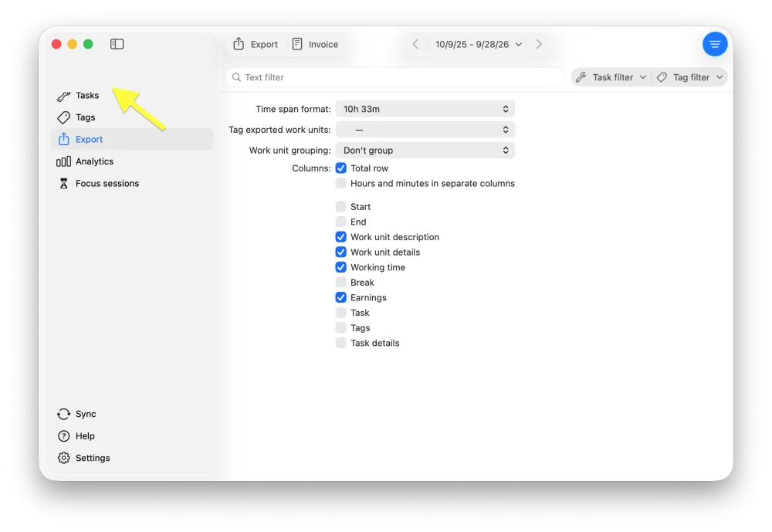Screen dimensions: 772x532
Task: Uncheck the Working time checkbox
Action: pos(340,267)
